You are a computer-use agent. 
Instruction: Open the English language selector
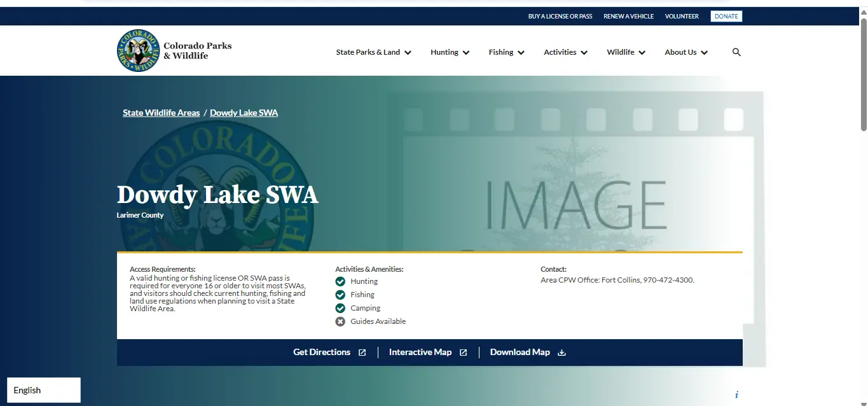[44, 390]
